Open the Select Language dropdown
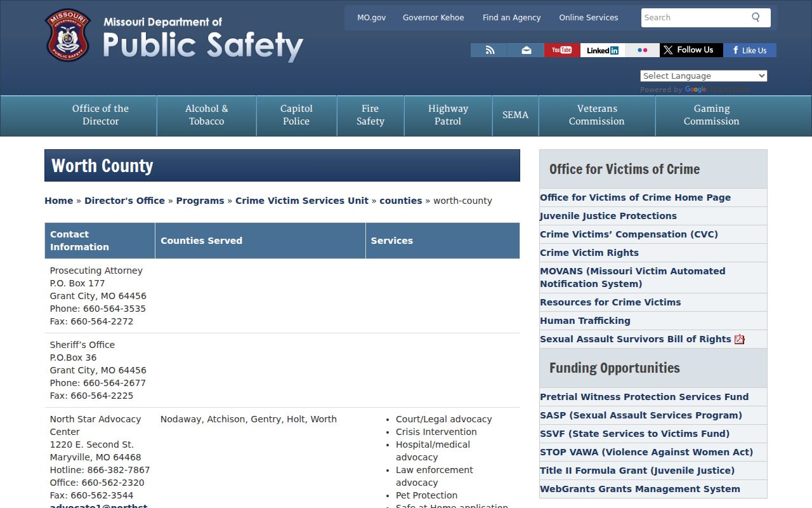Viewport: 812px width, 508px height. tap(704, 76)
